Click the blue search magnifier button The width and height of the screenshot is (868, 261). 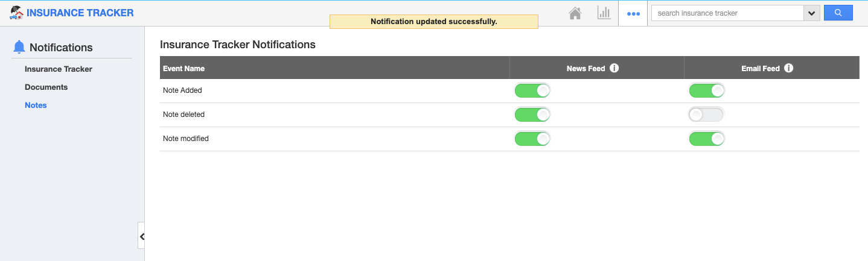pos(838,13)
